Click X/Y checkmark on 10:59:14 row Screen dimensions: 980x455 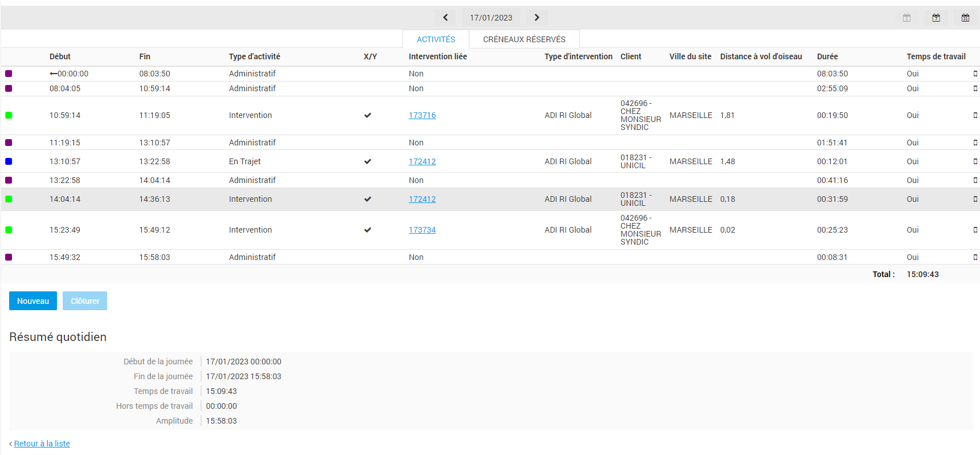coord(367,115)
